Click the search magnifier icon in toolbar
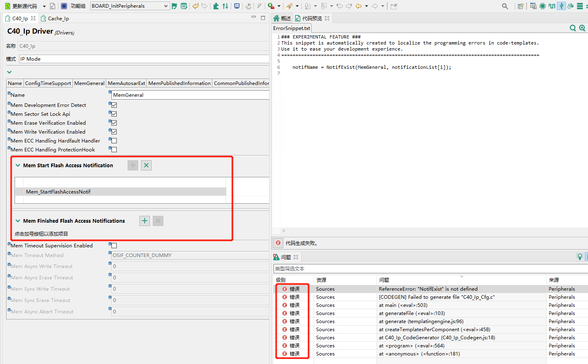The height and width of the screenshot is (364, 588). (505, 6)
